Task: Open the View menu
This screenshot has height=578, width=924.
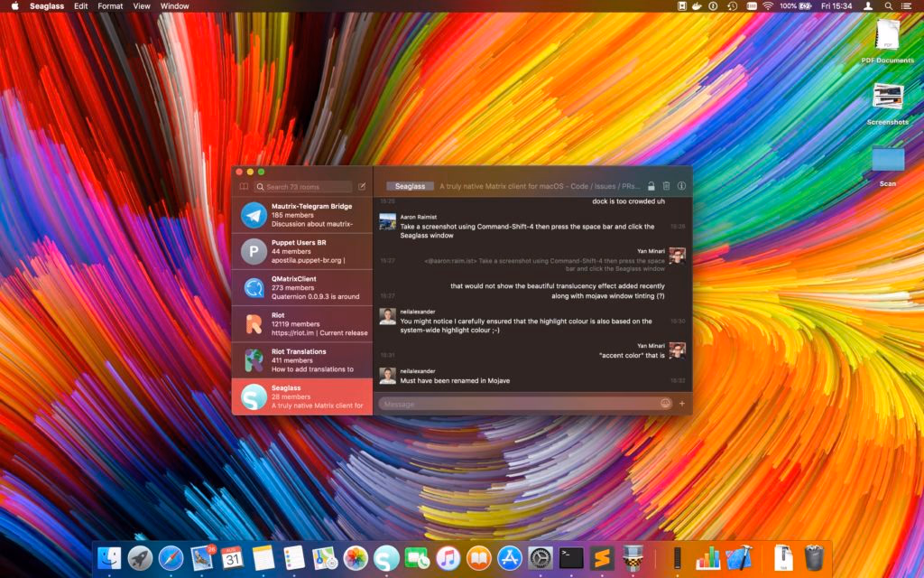Action: (142, 6)
